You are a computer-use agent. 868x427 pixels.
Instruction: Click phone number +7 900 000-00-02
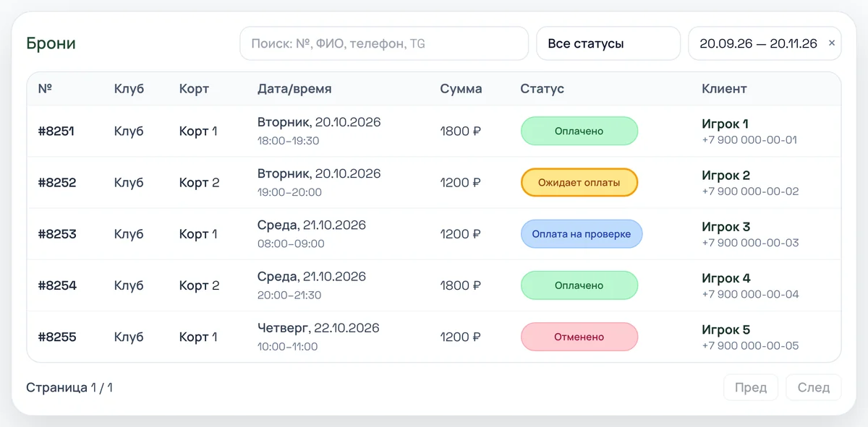pyautogui.click(x=750, y=191)
